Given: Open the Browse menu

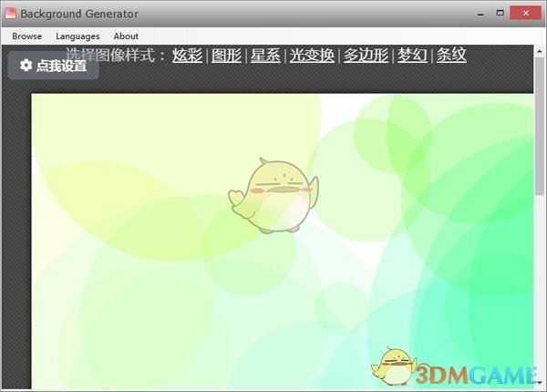Looking at the screenshot, I should 26,36.
